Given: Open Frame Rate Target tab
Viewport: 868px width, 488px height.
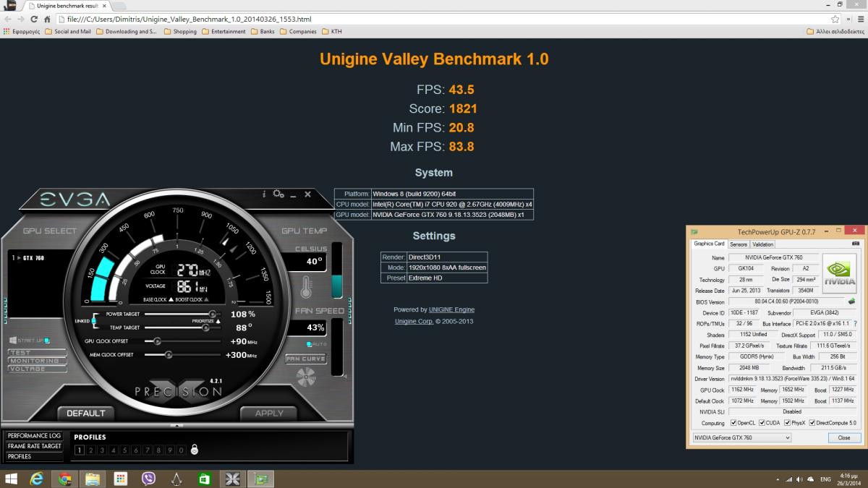Looking at the screenshot, I should pyautogui.click(x=34, y=446).
